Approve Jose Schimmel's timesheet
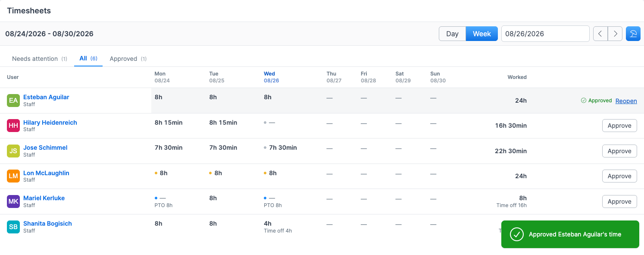Screen dimensions: 644x255 [619, 151]
